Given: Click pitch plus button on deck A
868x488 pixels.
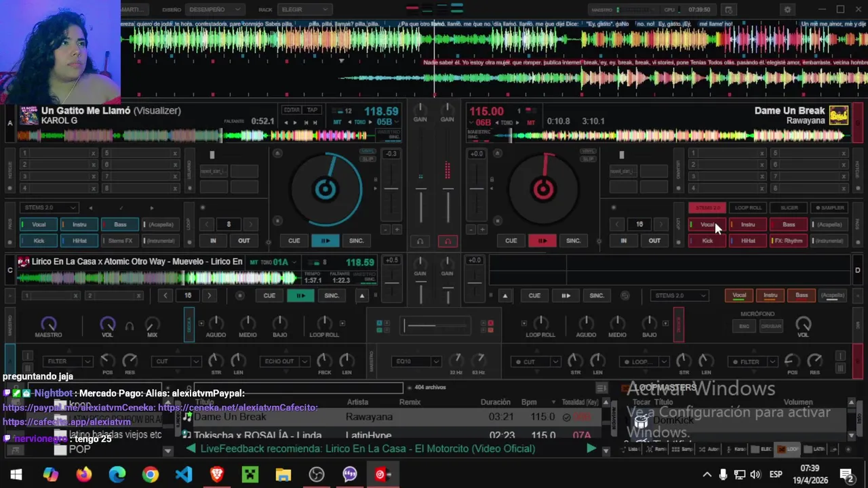Looking at the screenshot, I should [397, 230].
